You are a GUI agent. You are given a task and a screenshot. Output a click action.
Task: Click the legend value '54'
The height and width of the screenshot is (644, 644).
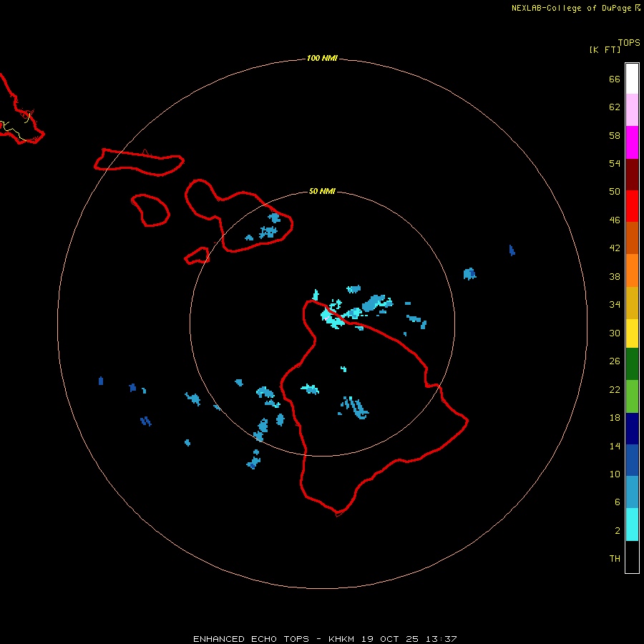(x=615, y=163)
